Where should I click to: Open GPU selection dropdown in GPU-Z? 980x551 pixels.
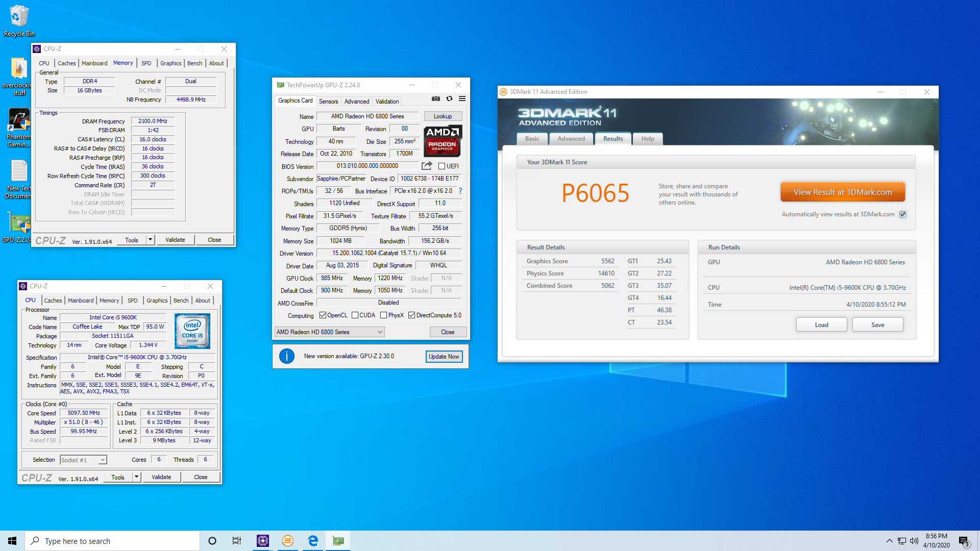pos(329,332)
